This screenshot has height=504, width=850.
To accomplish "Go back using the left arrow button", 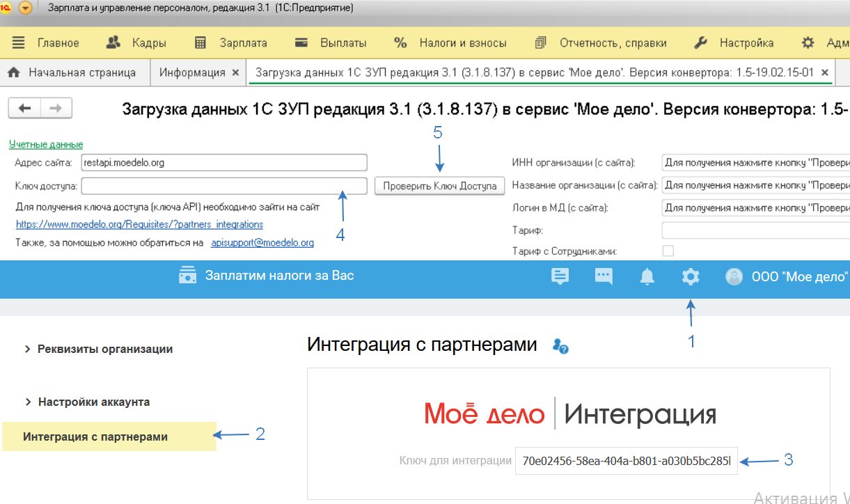I will click(25, 108).
